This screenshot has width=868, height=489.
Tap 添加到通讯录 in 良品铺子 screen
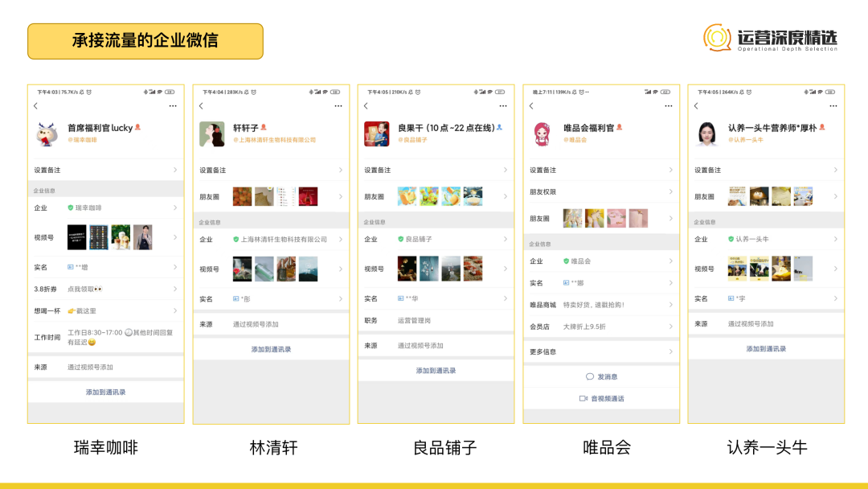tap(436, 371)
